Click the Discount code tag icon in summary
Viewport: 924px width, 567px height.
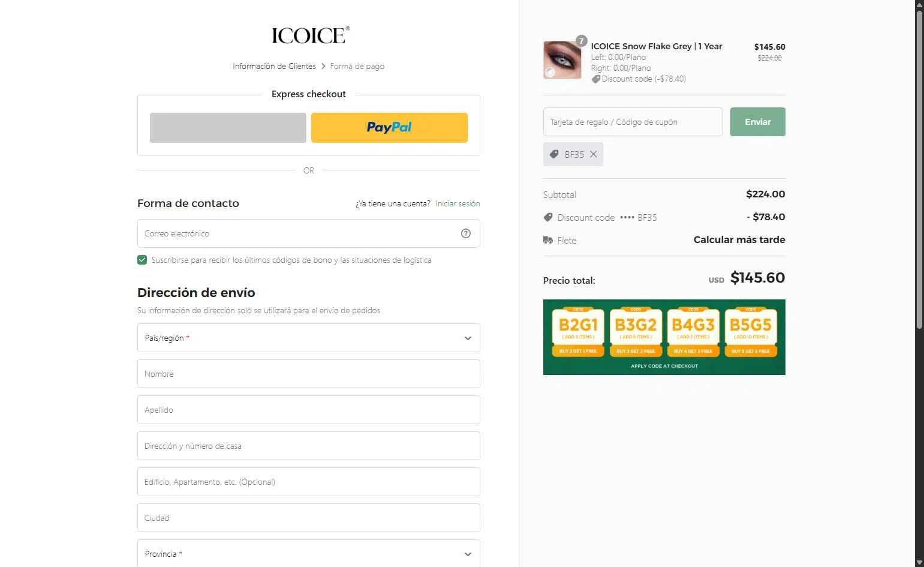tap(548, 217)
